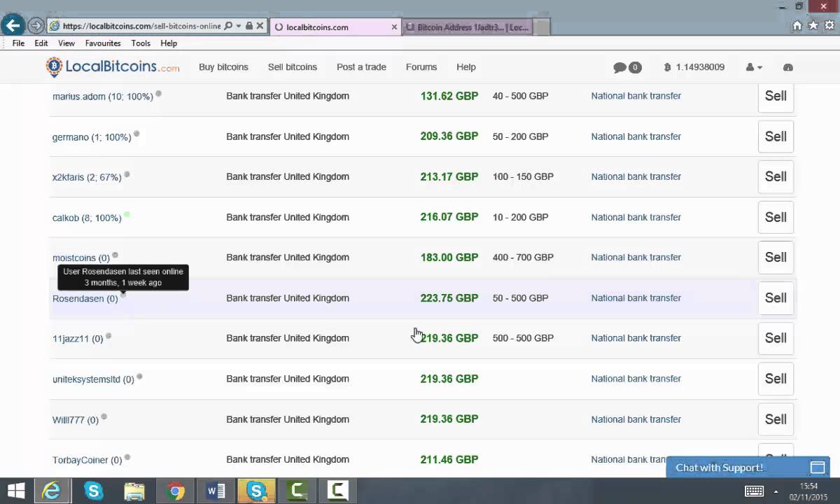Open File Explorer from the taskbar
Image resolution: width=840 pixels, height=504 pixels.
134,491
